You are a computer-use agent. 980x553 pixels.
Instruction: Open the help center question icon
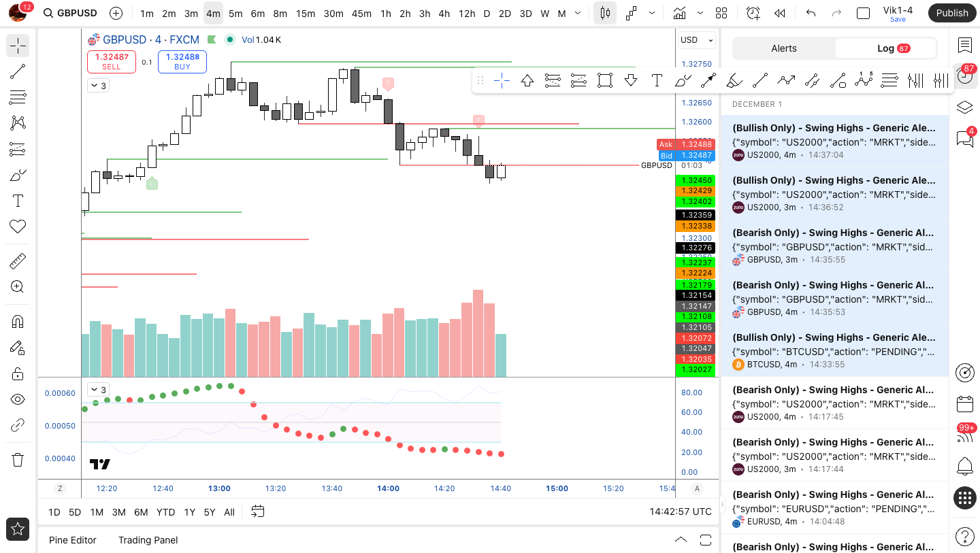coord(964,537)
